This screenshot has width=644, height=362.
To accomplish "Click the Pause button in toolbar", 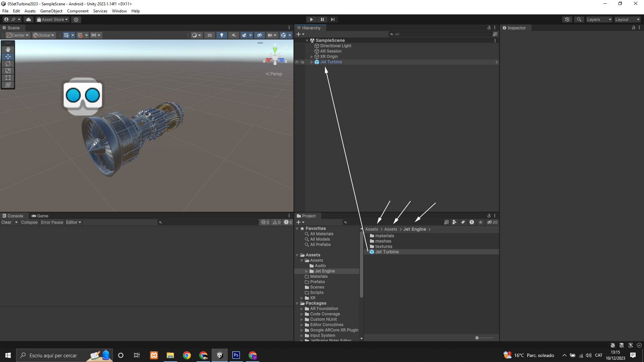I will point(322,19).
